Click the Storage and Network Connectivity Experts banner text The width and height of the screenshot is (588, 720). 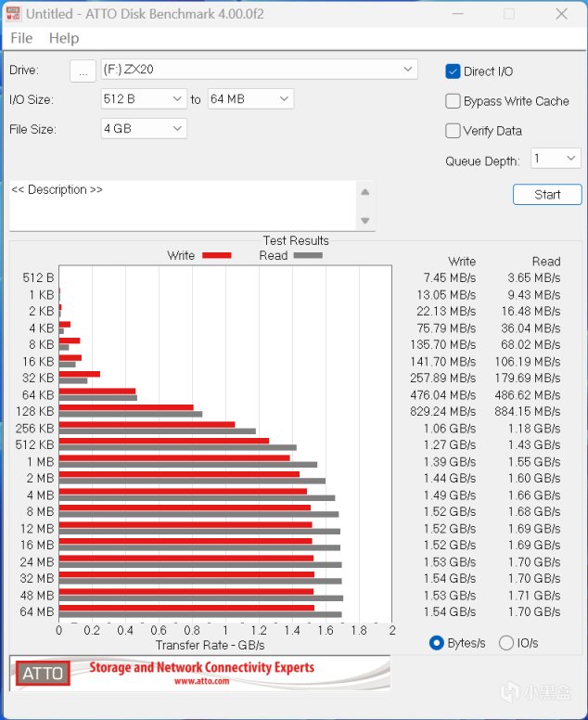click(x=201, y=667)
